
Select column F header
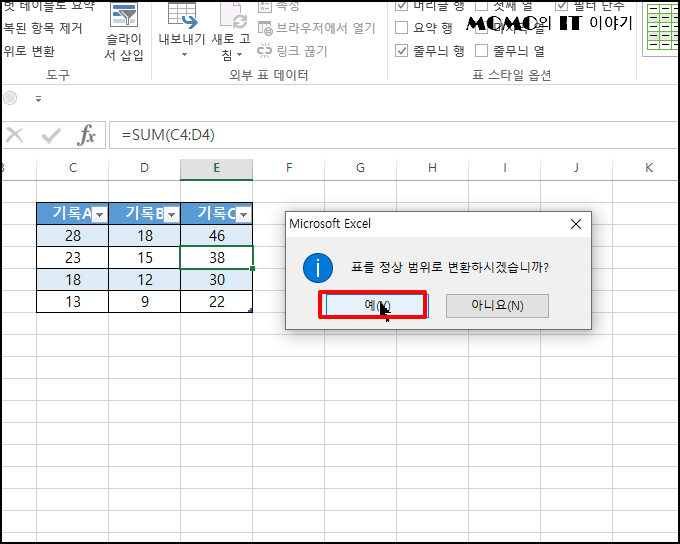pos(288,168)
